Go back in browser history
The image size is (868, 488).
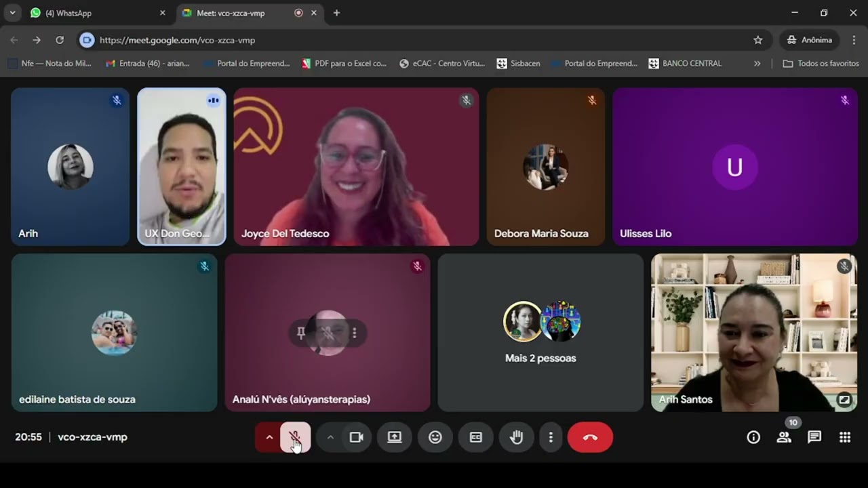(14, 40)
